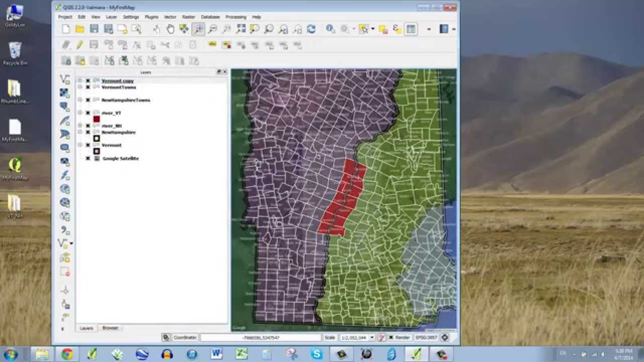This screenshot has height=362, width=644.
Task: Open the Layer menu
Action: coord(112,17)
